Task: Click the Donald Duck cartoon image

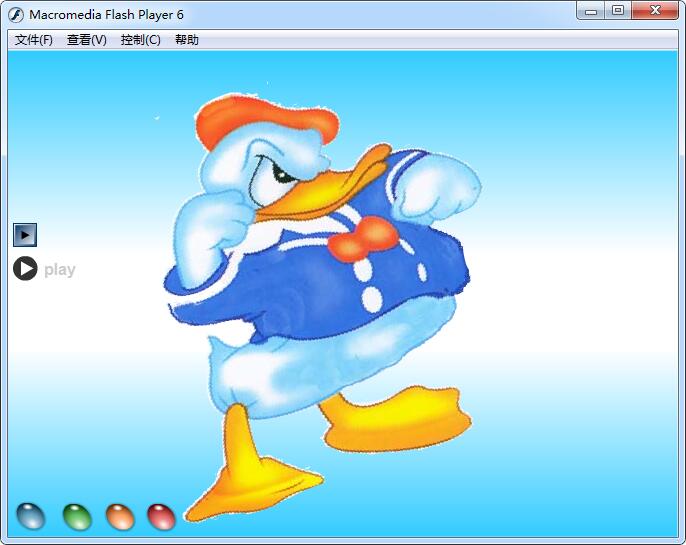Action: tap(322, 308)
